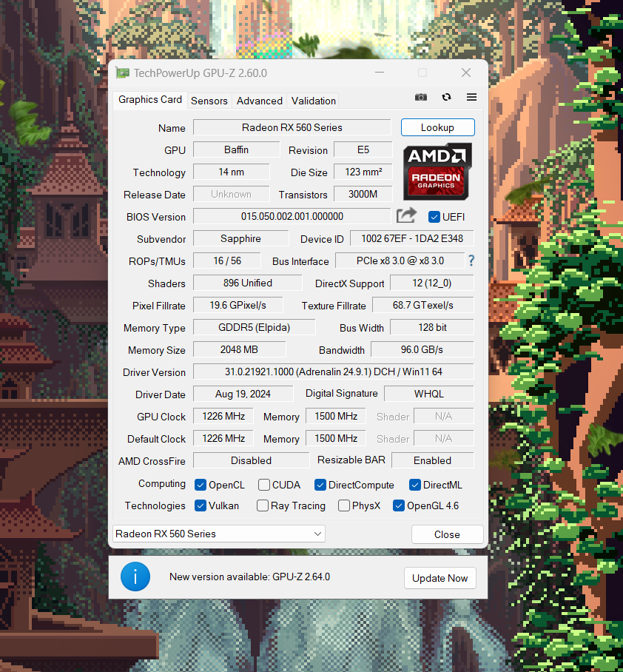Viewport: 623px width, 672px height.
Task: Open the Radeon RX 560 Series GPU dropdown
Action: click(x=219, y=534)
